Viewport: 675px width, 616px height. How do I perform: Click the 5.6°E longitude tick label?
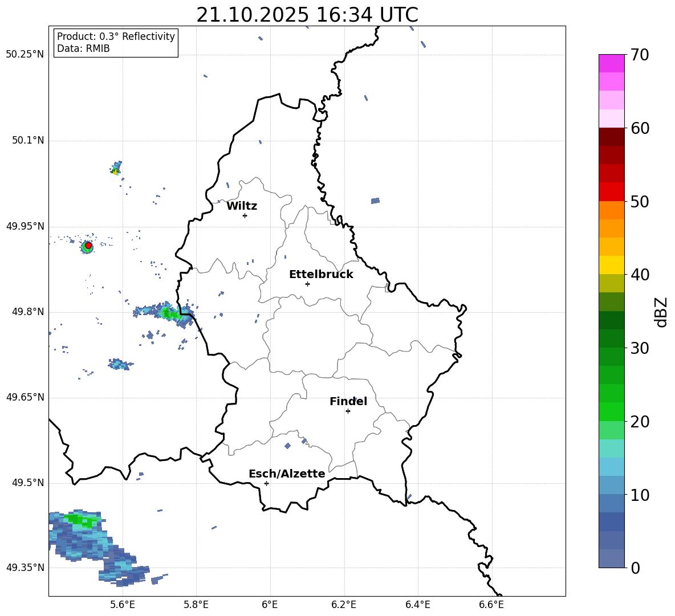pyautogui.click(x=123, y=605)
